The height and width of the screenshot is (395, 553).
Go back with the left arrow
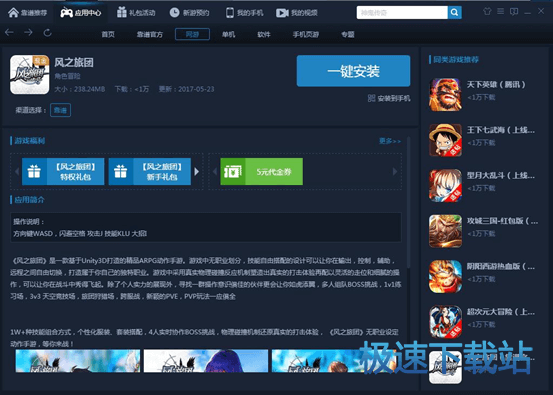[10, 32]
